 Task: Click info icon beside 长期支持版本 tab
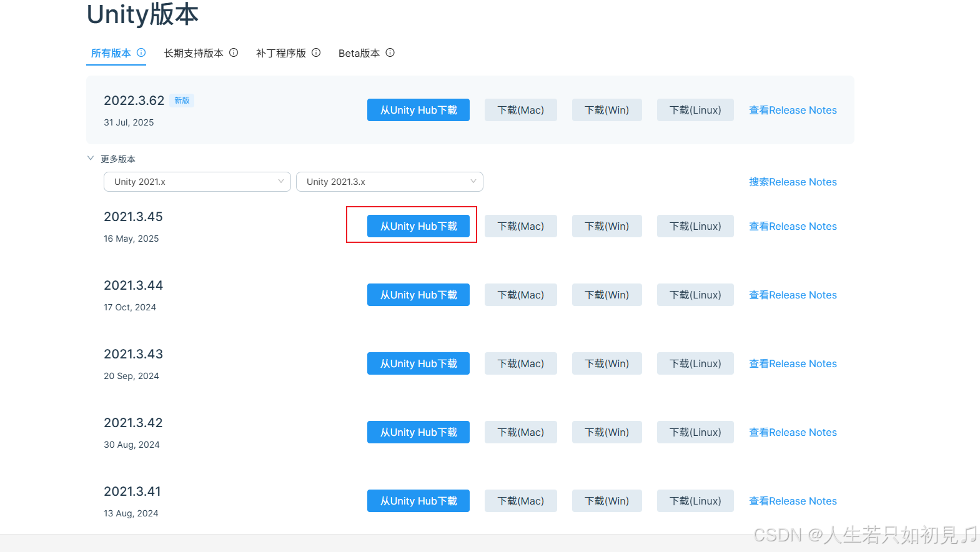coord(234,52)
